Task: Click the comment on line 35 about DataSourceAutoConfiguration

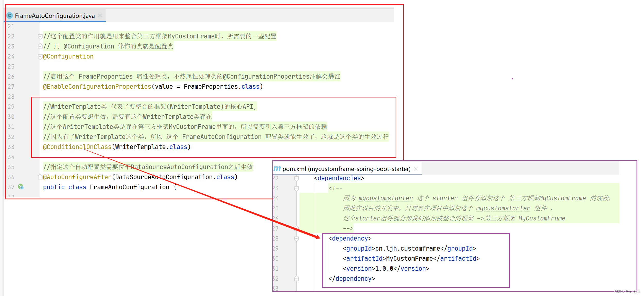Action: pos(148,167)
